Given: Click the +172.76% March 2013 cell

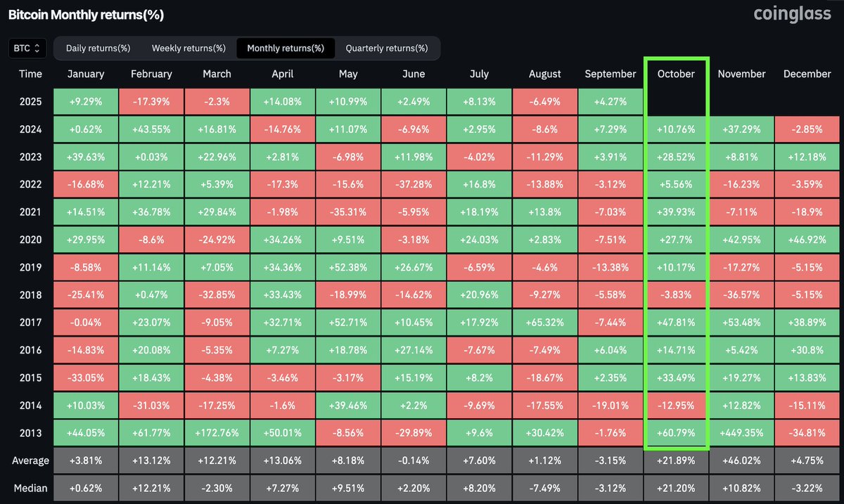Looking at the screenshot, I should pos(217,432).
